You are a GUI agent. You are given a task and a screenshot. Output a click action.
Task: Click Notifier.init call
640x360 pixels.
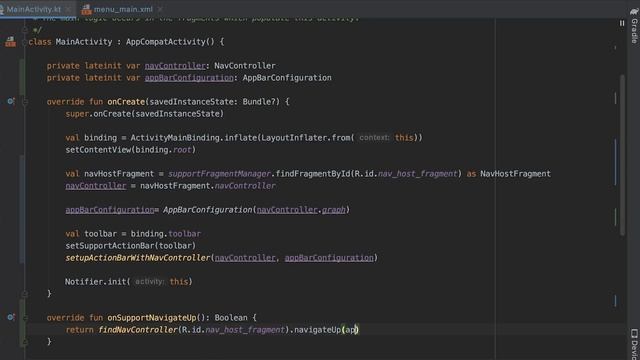97,282
